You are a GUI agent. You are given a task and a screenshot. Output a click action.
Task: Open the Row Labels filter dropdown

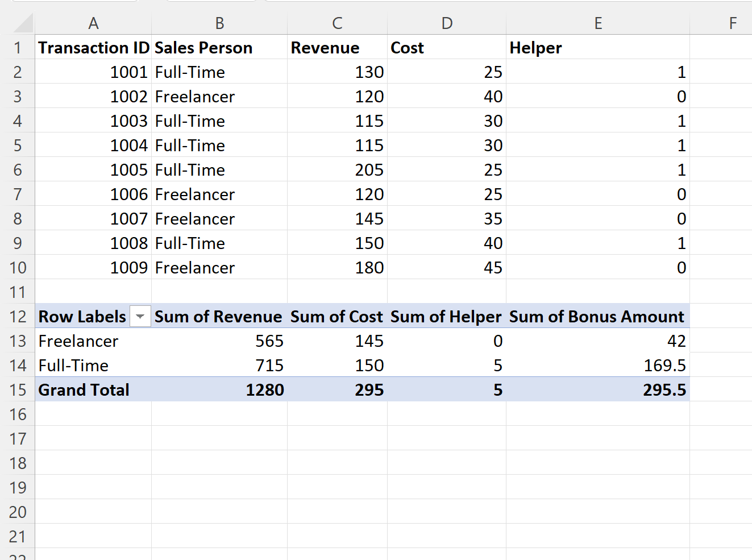pos(140,316)
